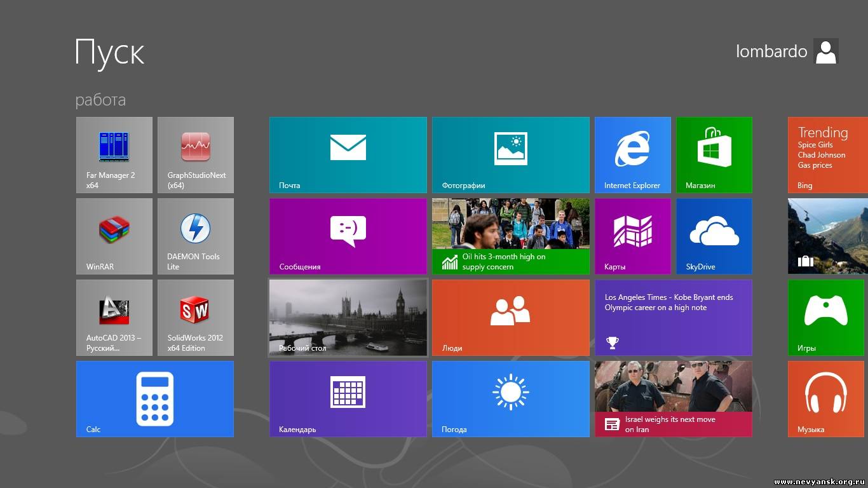Click the lombardo user avatar picture

tap(826, 51)
